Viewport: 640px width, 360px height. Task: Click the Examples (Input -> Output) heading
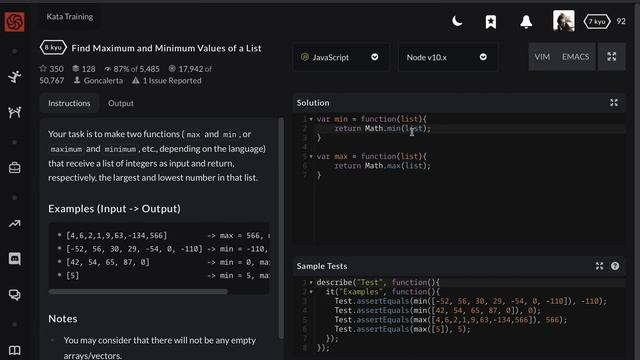(x=114, y=209)
